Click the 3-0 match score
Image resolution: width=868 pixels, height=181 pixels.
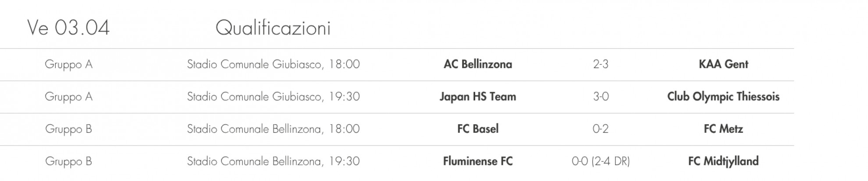click(x=601, y=97)
